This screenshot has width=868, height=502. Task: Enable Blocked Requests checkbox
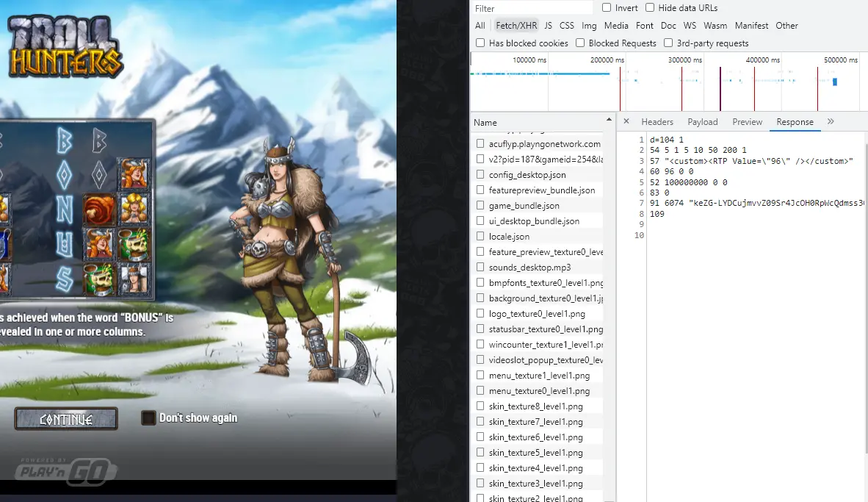tap(580, 43)
